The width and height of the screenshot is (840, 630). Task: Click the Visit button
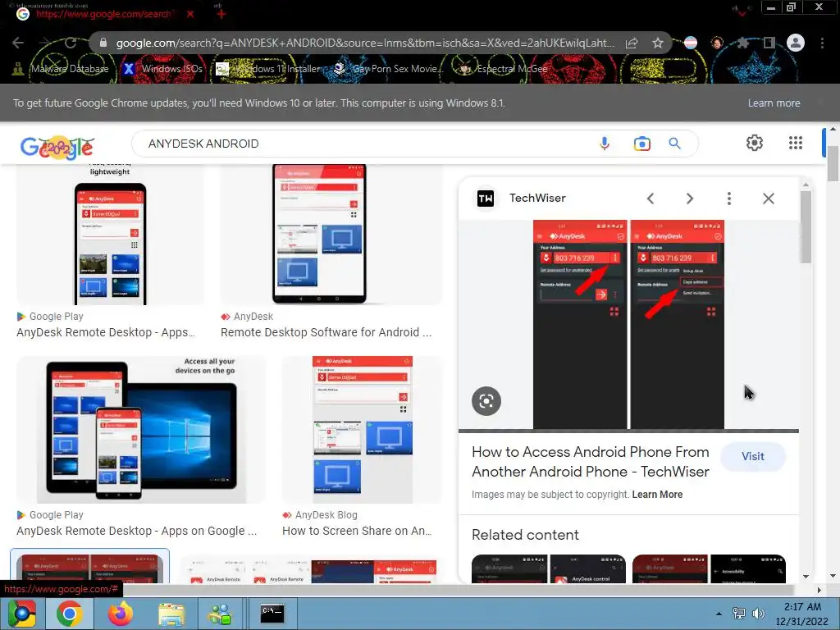pos(753,456)
